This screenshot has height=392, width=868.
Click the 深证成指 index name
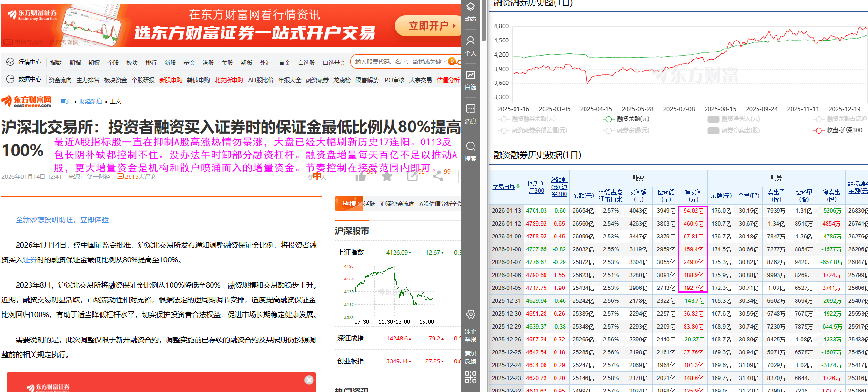point(351,338)
